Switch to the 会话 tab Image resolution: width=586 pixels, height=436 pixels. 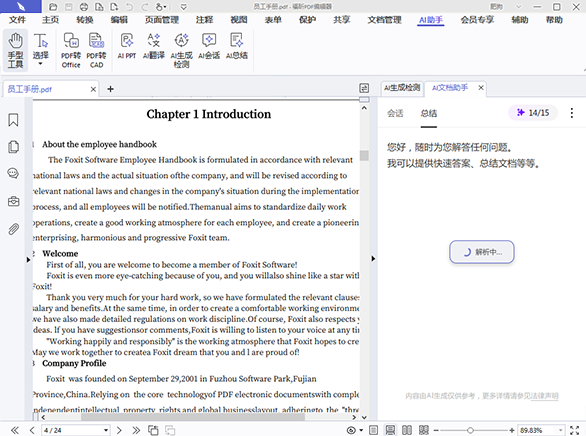(x=395, y=113)
